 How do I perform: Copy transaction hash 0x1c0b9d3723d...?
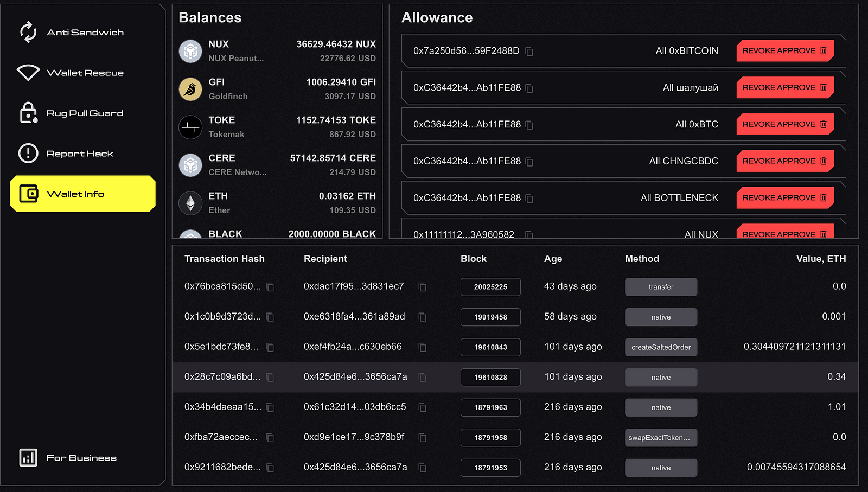[x=270, y=317]
